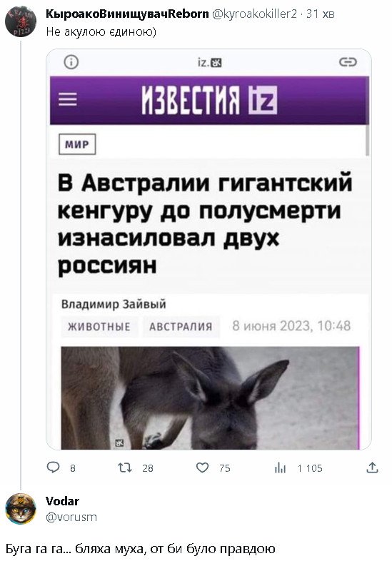Viewport: 392px width, 566px height.
Task: Open the info circle icon in browser bar
Action: (x=71, y=62)
